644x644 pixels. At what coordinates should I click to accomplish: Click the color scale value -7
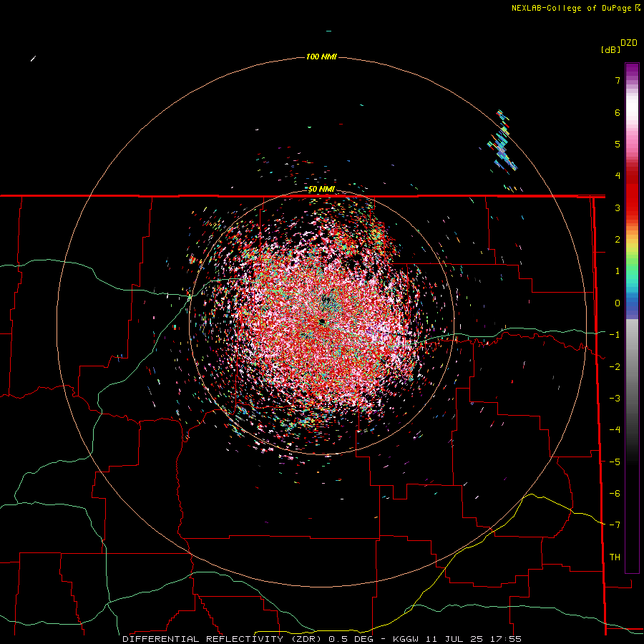pyautogui.click(x=615, y=525)
